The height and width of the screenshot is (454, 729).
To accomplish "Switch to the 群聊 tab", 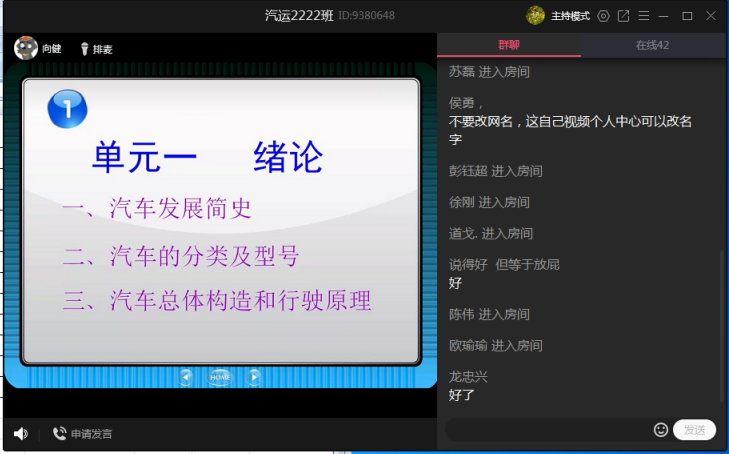I will click(509, 45).
